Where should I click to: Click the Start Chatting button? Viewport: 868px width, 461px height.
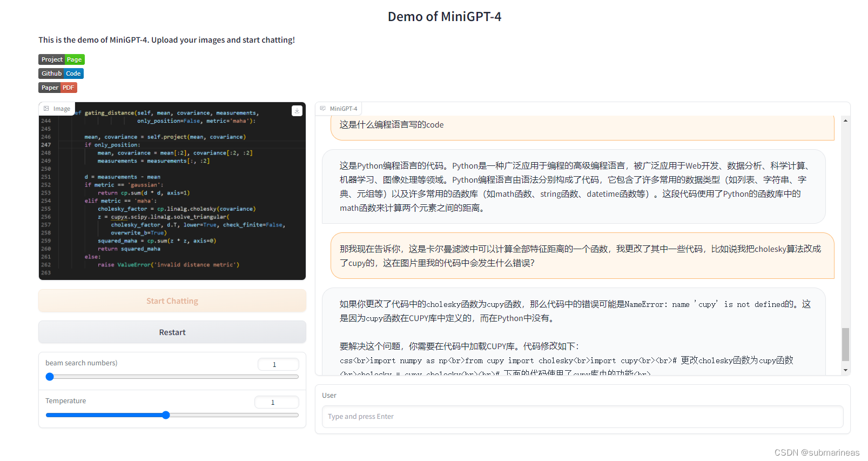pos(172,301)
